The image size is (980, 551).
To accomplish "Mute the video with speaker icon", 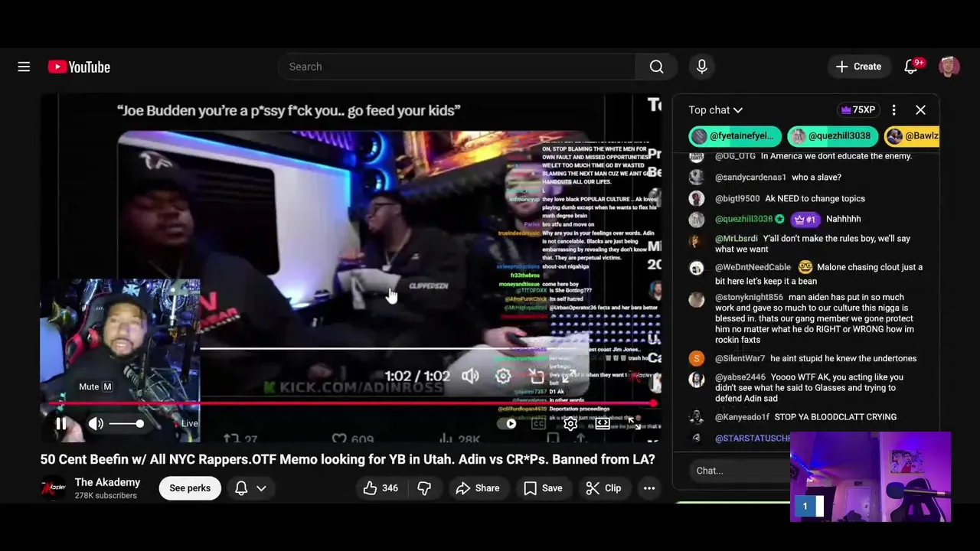I will pos(96,423).
